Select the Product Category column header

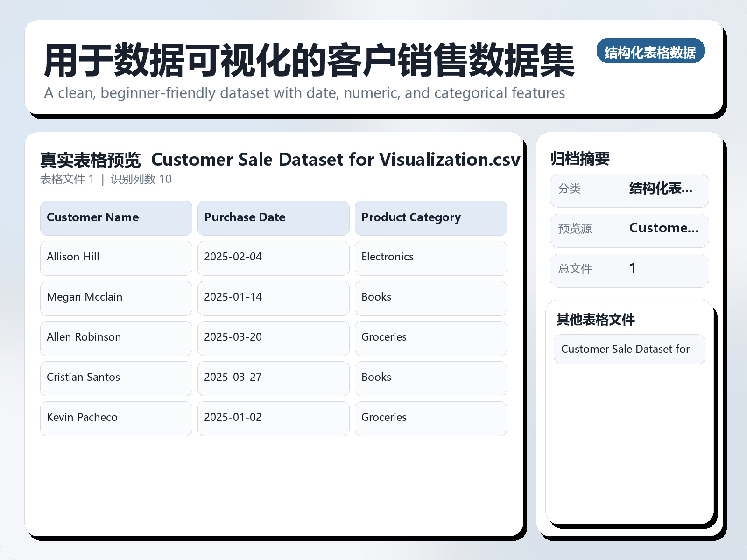tap(430, 217)
